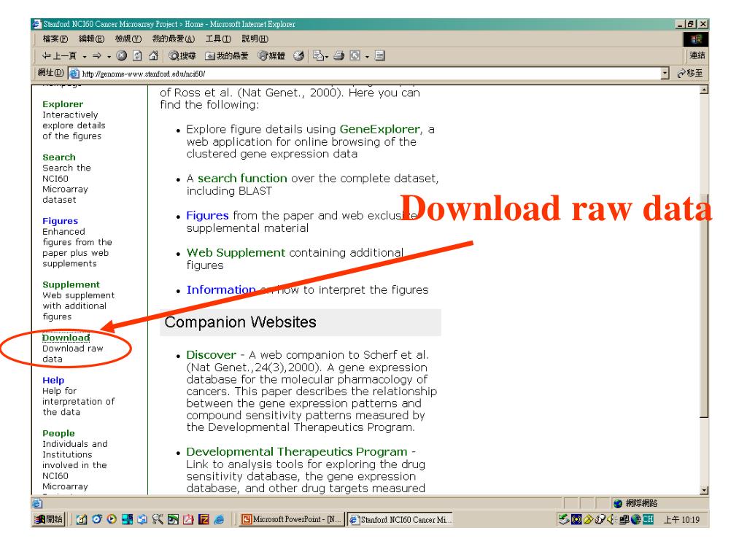Click the volume speaker icon in tray
Image resolution: width=747 pixels, height=560 pixels.
pos(611,519)
